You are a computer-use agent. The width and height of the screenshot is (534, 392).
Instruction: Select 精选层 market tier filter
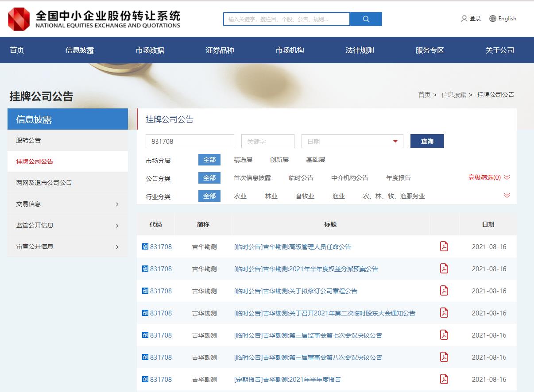pos(243,160)
